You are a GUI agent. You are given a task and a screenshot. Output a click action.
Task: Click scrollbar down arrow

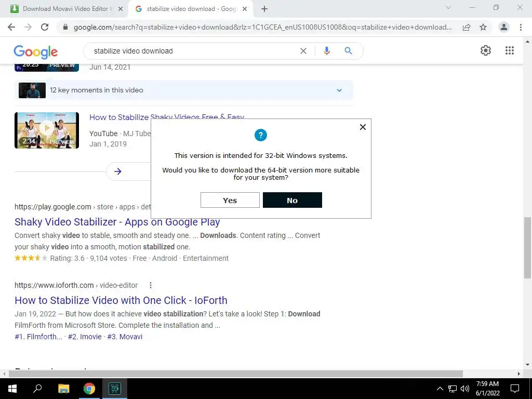point(527,365)
